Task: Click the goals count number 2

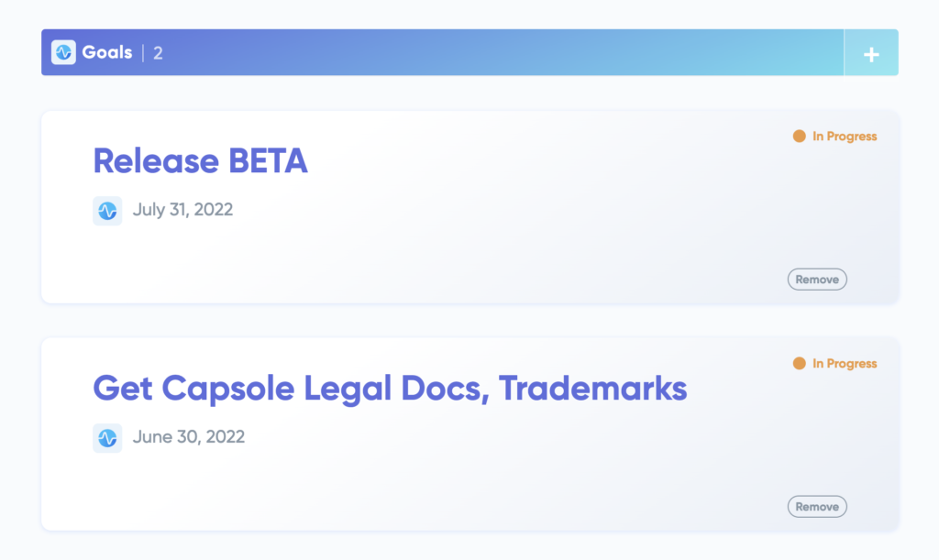Action: (158, 53)
